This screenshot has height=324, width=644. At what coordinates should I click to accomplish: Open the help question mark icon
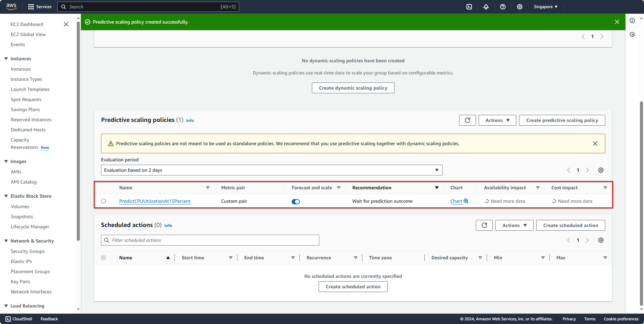point(503,7)
